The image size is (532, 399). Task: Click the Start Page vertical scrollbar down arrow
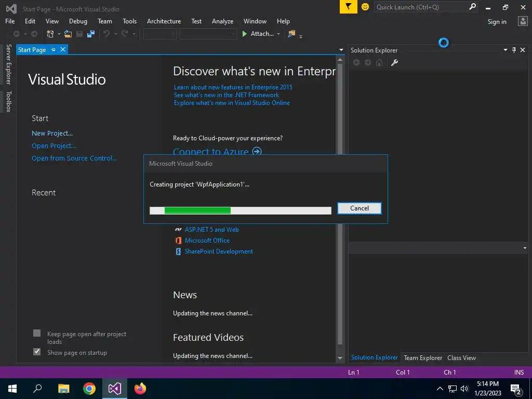[340, 358]
